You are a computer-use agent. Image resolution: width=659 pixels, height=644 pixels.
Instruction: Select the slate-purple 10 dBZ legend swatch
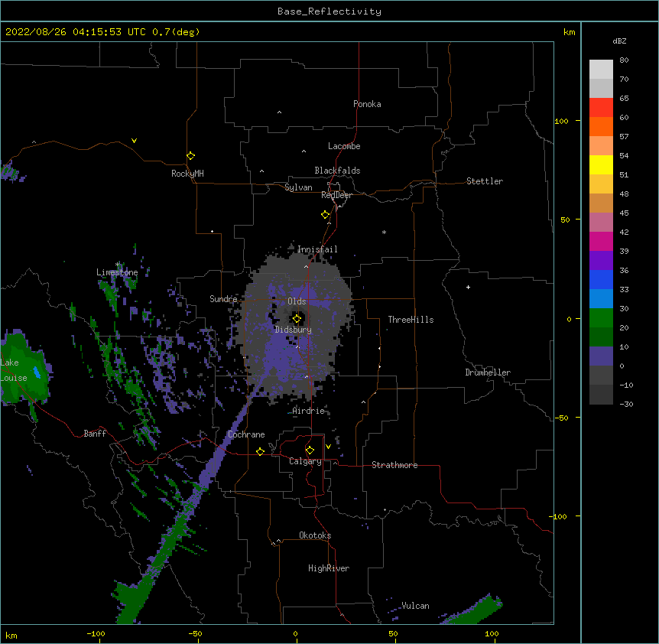(601, 356)
